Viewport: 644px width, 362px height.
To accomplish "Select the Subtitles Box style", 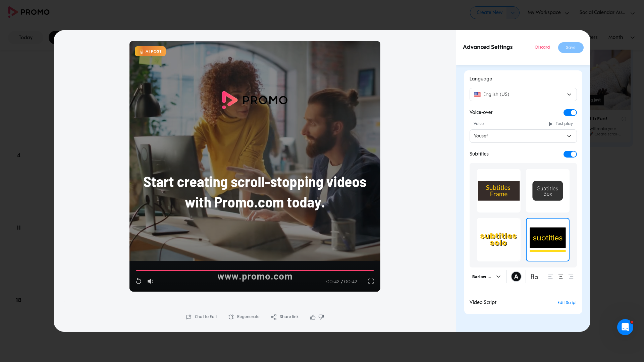I will 548,191.
